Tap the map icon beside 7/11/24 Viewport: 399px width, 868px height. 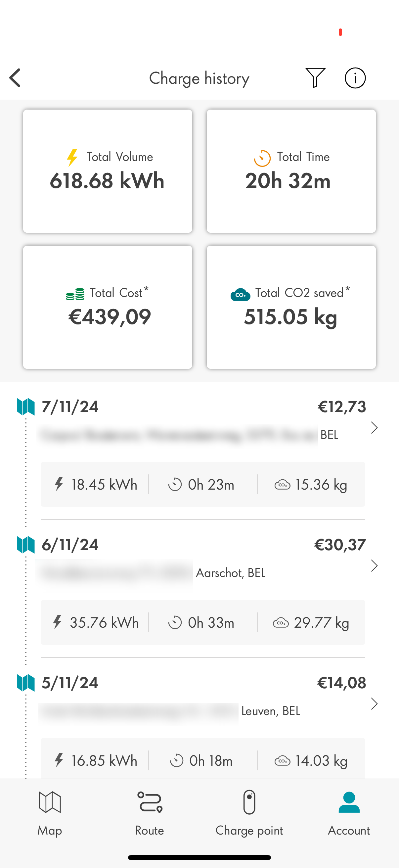point(25,407)
